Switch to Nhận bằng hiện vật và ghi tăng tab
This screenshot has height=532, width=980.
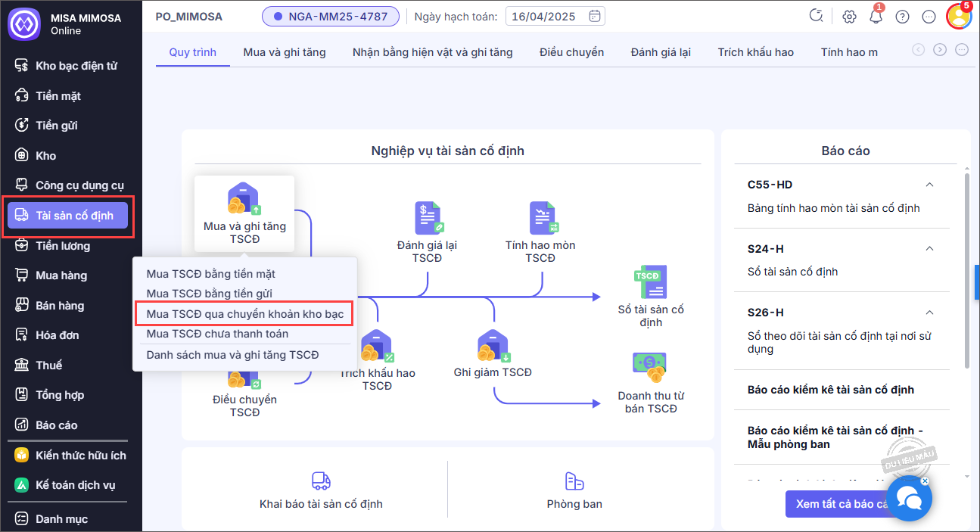433,52
